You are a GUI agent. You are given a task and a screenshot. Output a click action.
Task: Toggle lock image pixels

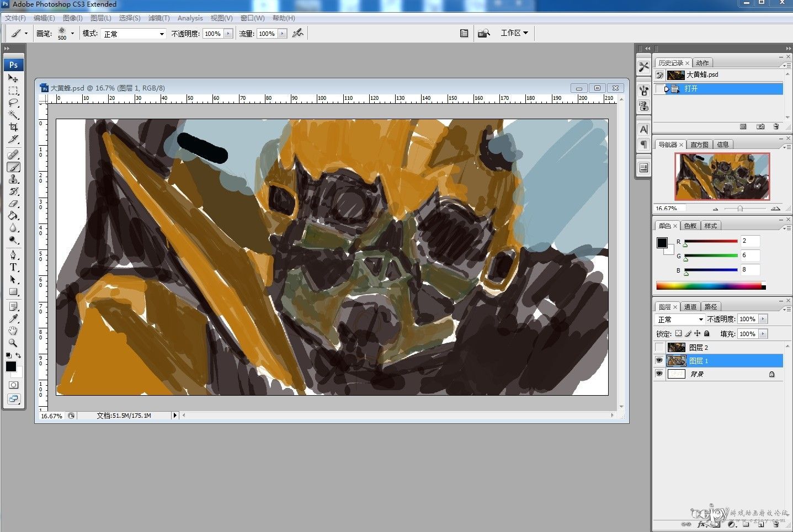click(x=688, y=333)
